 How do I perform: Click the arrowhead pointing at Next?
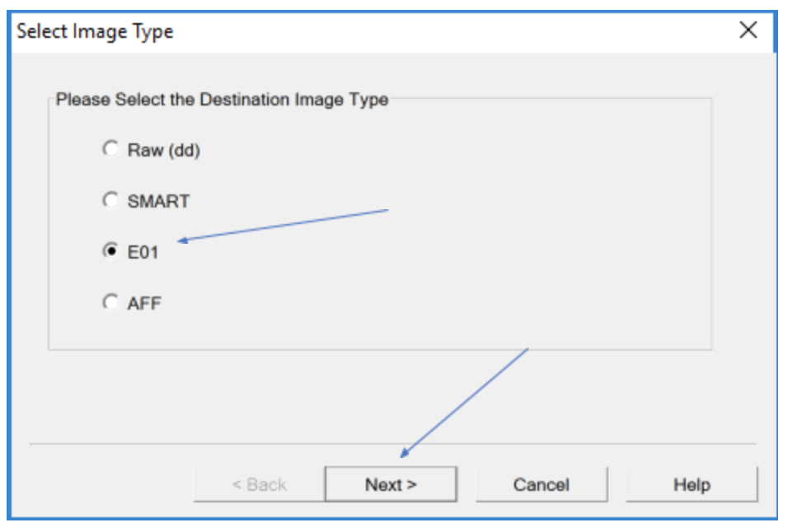(404, 455)
